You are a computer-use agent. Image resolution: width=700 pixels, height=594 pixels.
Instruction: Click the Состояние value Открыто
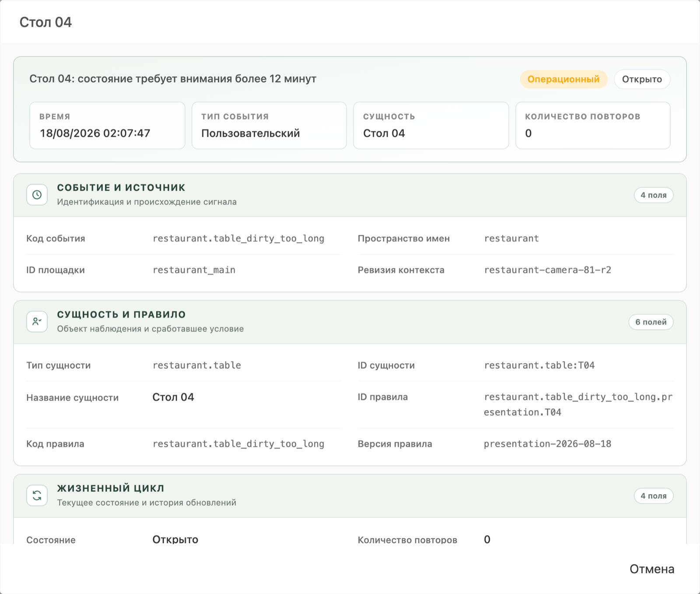(175, 539)
